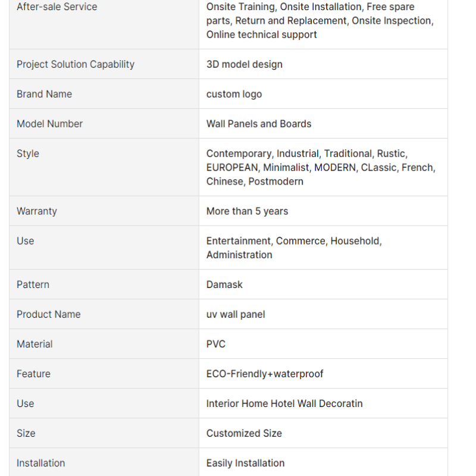Click the Project Solution Capability label
Image resolution: width=476 pixels, height=476 pixels.
tap(76, 64)
